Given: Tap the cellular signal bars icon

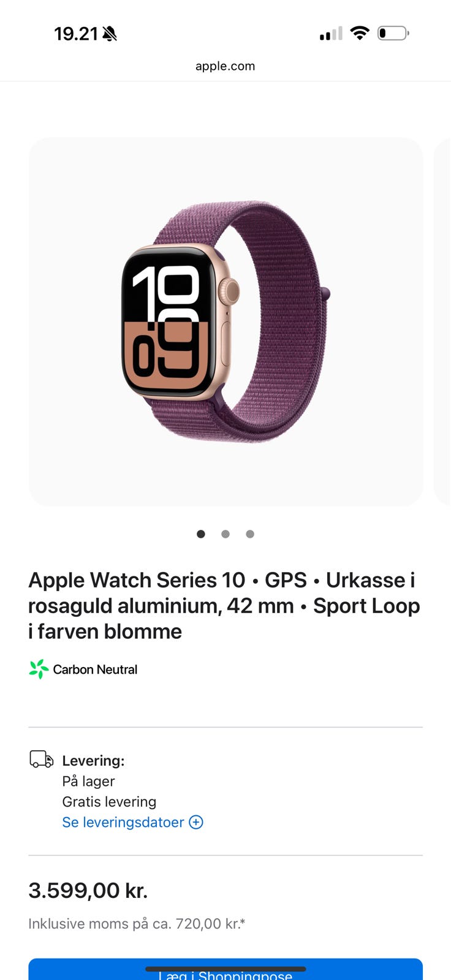Looking at the screenshot, I should pos(331,34).
